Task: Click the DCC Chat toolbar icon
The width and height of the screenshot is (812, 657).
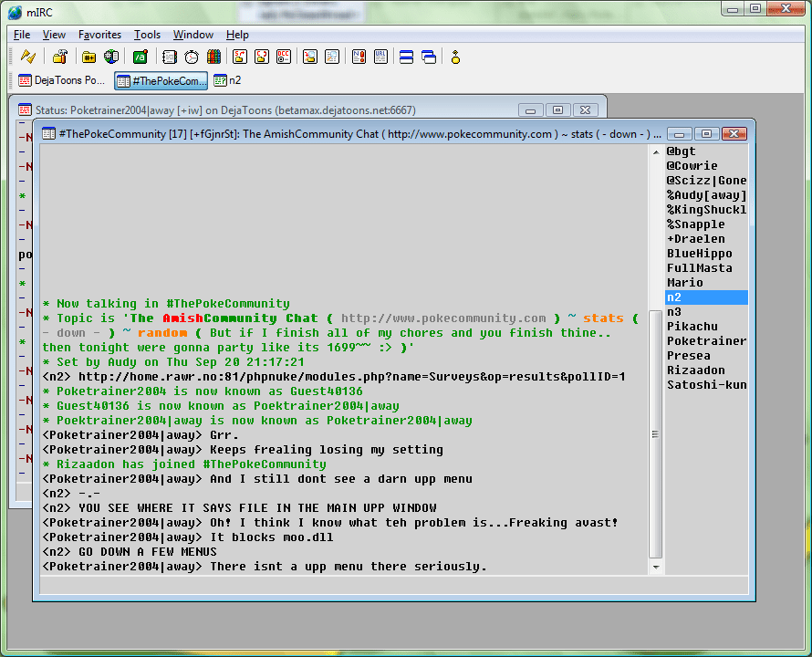Action: pyautogui.click(x=262, y=57)
